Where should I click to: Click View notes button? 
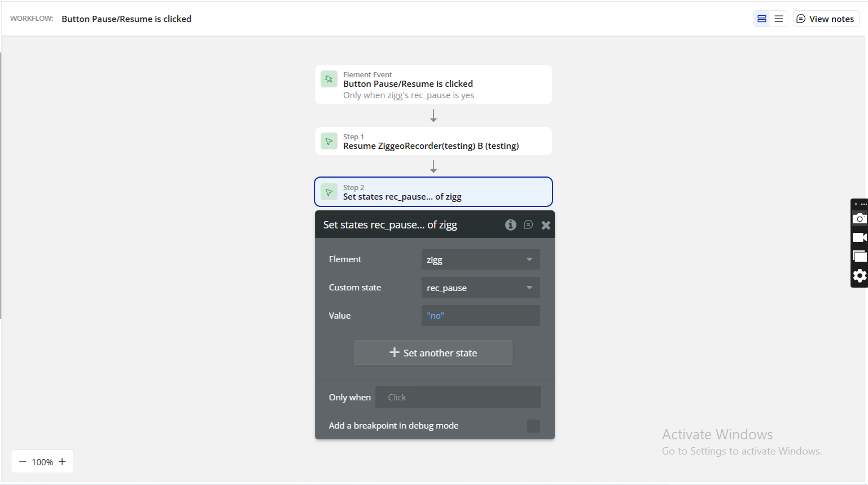point(826,19)
